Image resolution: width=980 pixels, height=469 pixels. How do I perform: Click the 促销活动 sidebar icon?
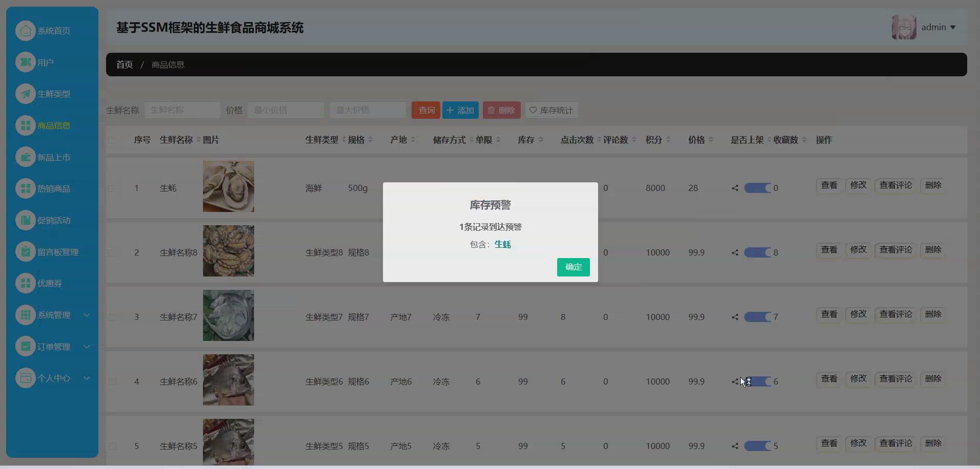point(25,220)
